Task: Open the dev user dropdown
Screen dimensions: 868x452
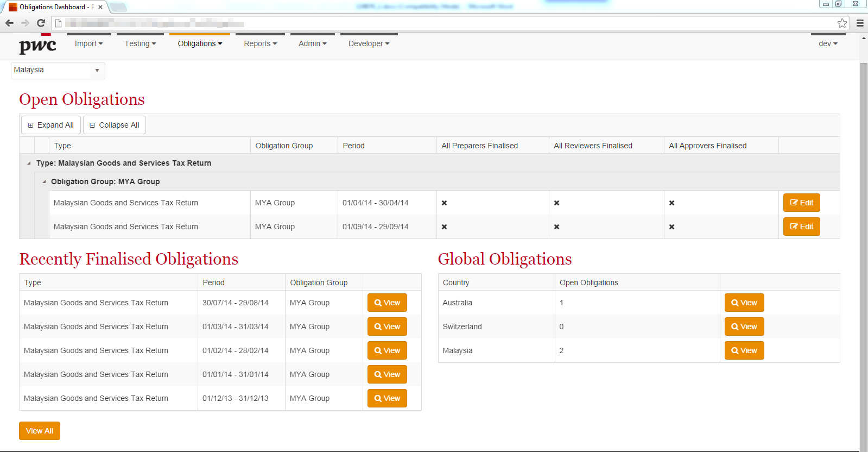Action: click(828, 43)
